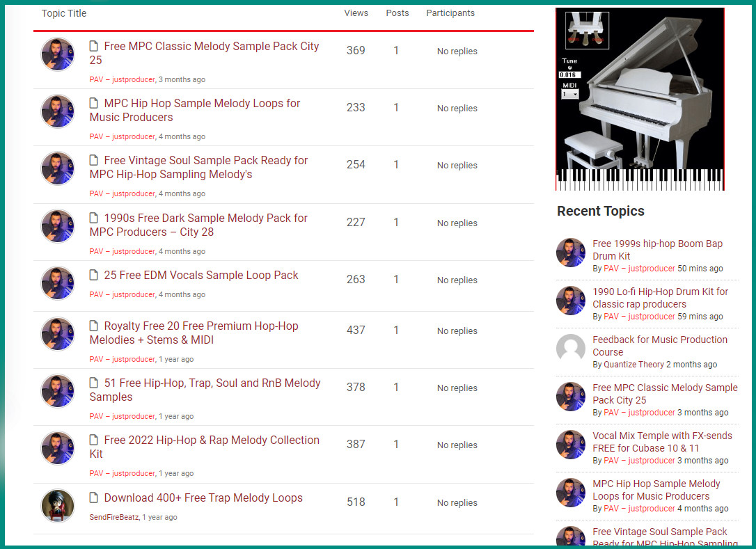Image resolution: width=756 pixels, height=549 pixels.
Task: Click the avatar next to Free 1999s hip-hop Boom Bap Drum Kit
Action: 571,253
